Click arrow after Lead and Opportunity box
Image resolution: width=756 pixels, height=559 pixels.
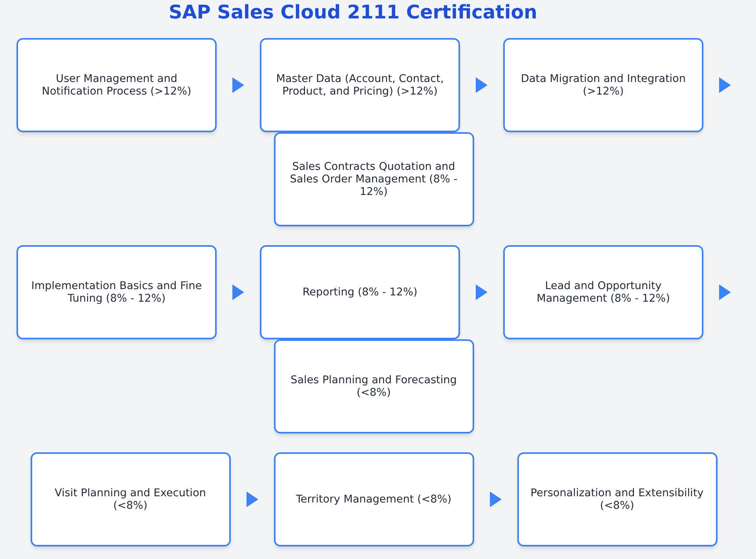(x=724, y=292)
